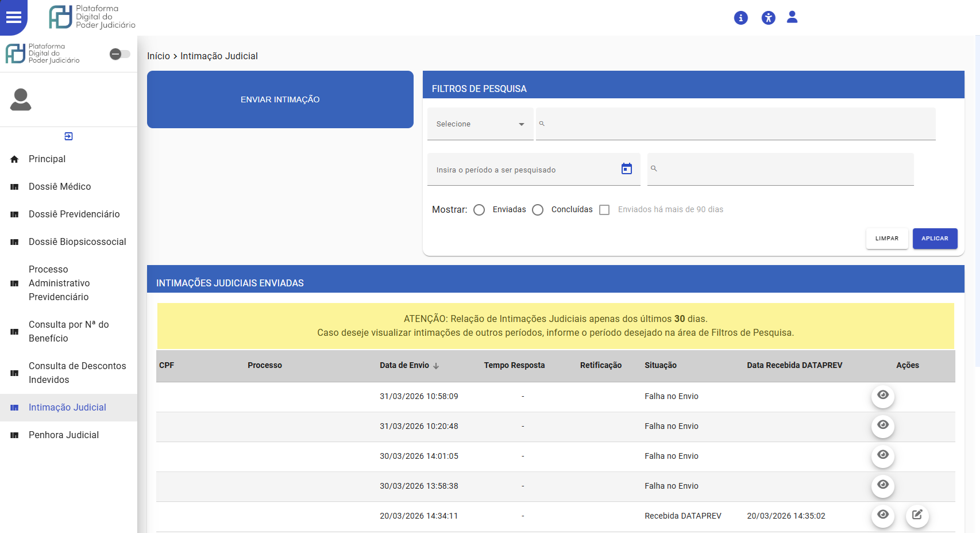Open Dossiê Biopsicossocial menu item
Screen dimensions: 980x533
pyautogui.click(x=68, y=242)
